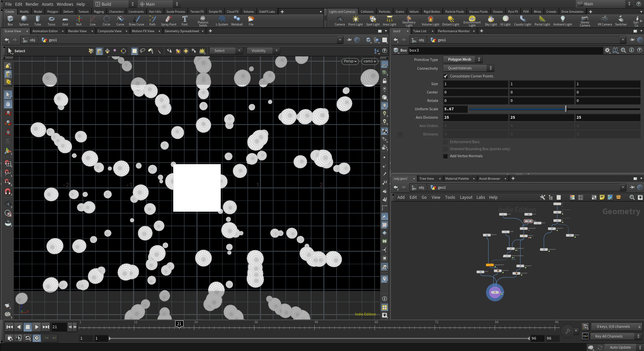Add a Camera from Lights shelf

(340, 20)
